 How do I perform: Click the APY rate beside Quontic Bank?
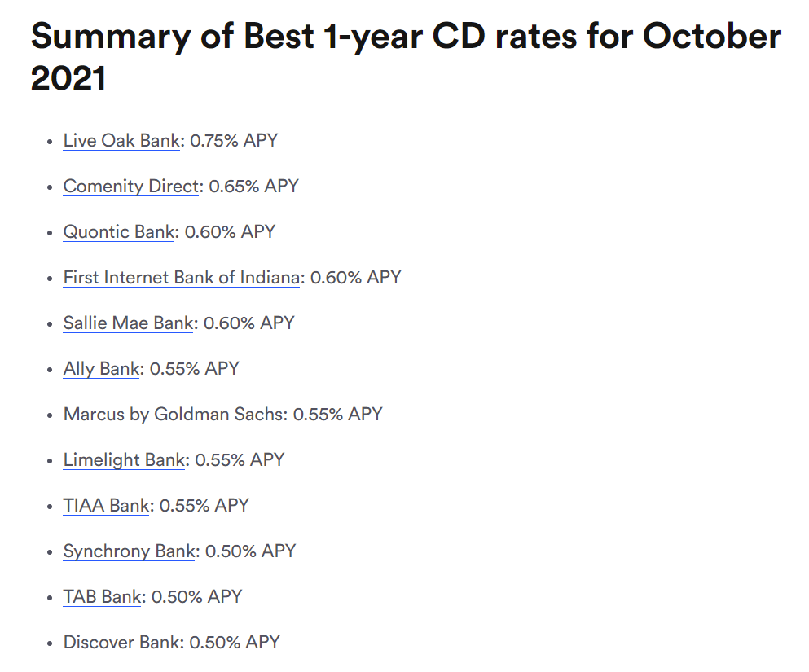pos(231,232)
